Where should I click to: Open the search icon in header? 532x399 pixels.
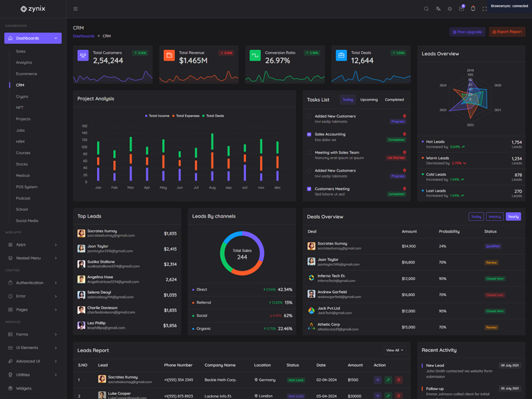426,9
